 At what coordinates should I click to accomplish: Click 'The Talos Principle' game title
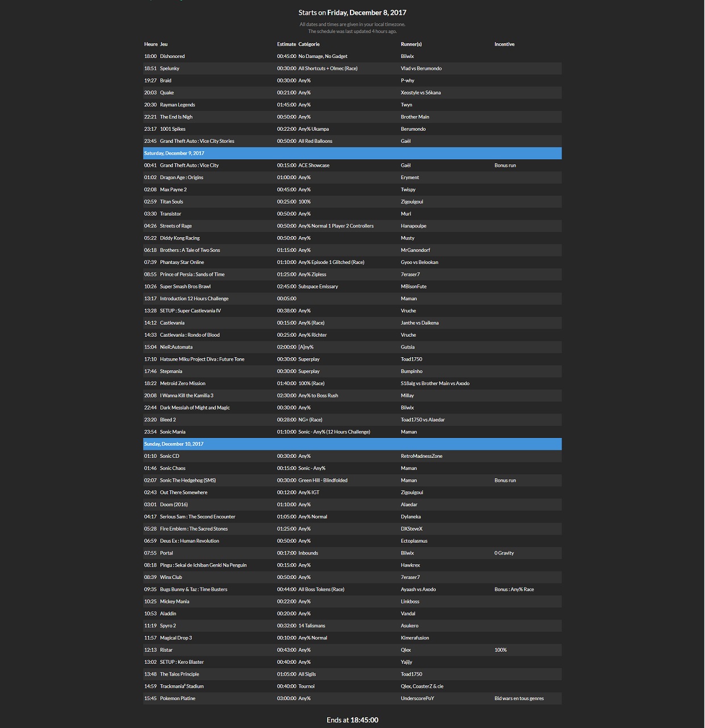[x=180, y=675]
